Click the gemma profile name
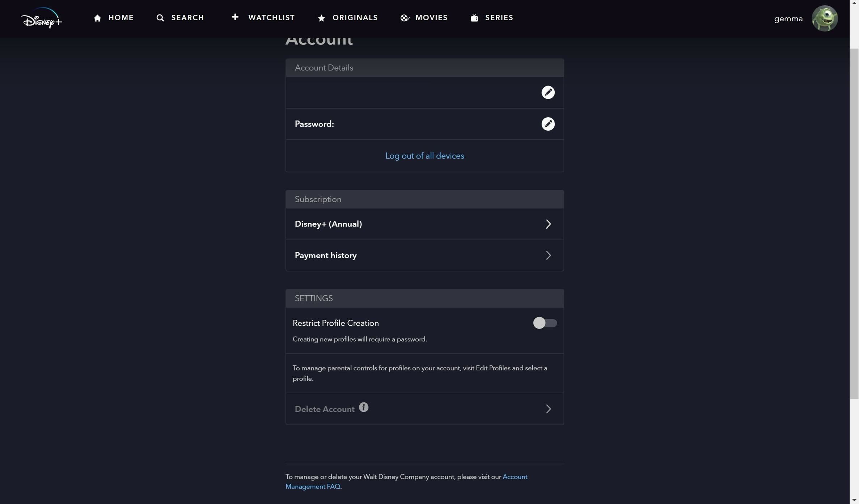Image resolution: width=859 pixels, height=504 pixels. 788,19
